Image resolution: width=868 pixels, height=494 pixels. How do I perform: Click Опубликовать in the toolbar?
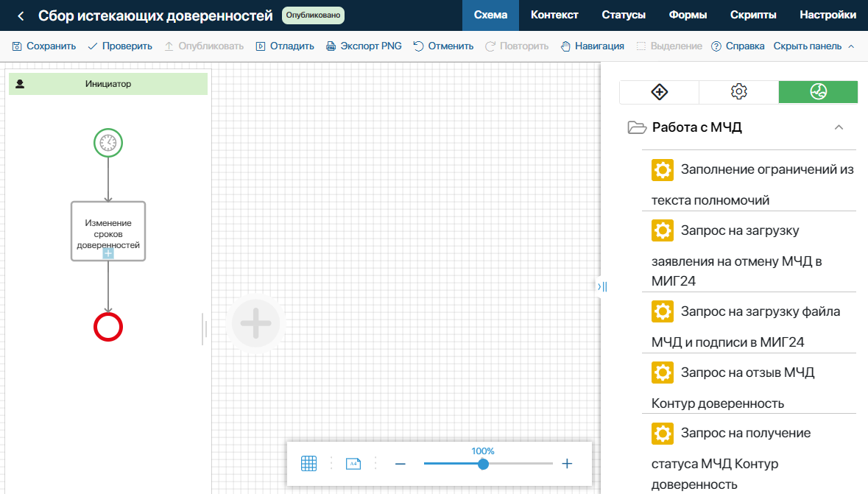(x=204, y=46)
